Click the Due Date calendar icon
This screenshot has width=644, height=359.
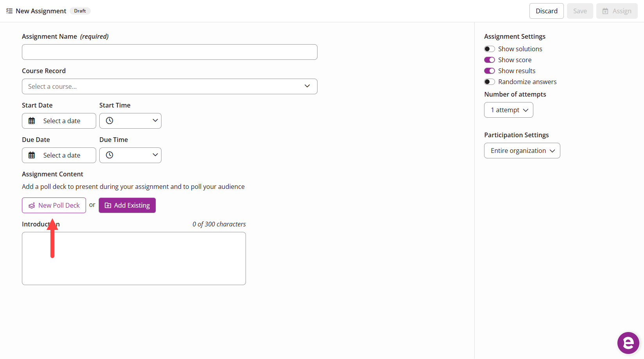(x=32, y=155)
